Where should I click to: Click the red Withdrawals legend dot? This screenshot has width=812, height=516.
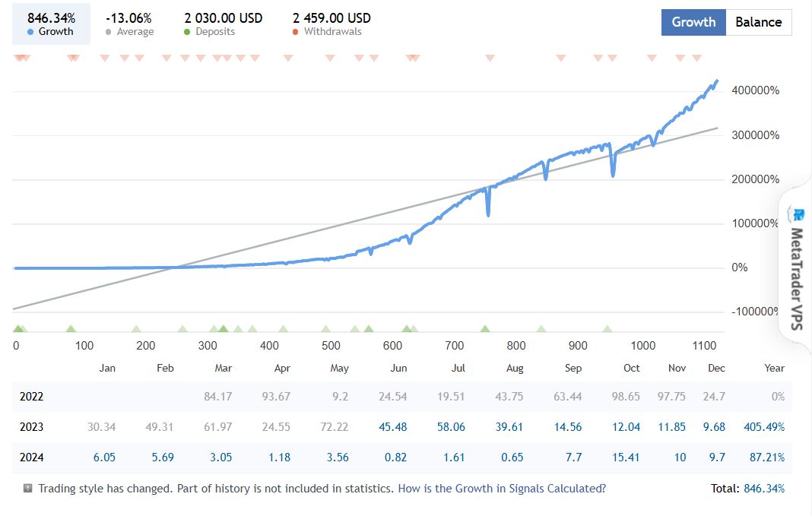[296, 32]
